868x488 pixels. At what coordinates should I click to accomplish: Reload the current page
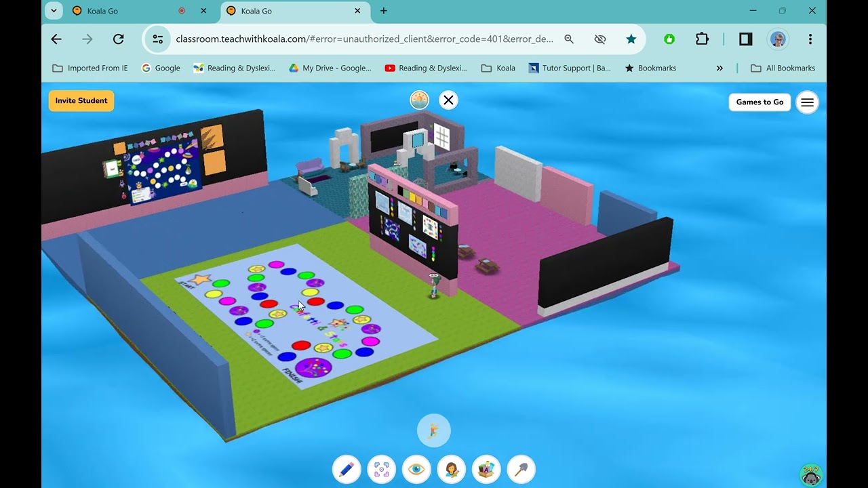(x=119, y=39)
